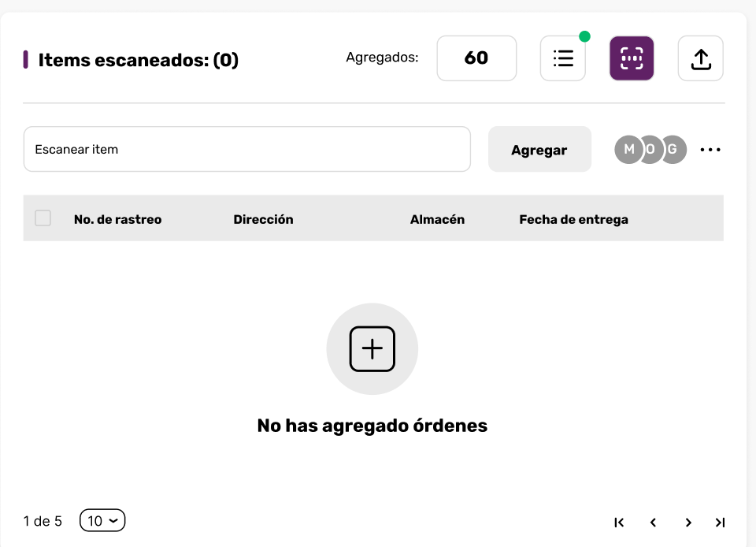Sort by No. de rastreo column header
The width and height of the screenshot is (756, 547).
click(x=117, y=219)
